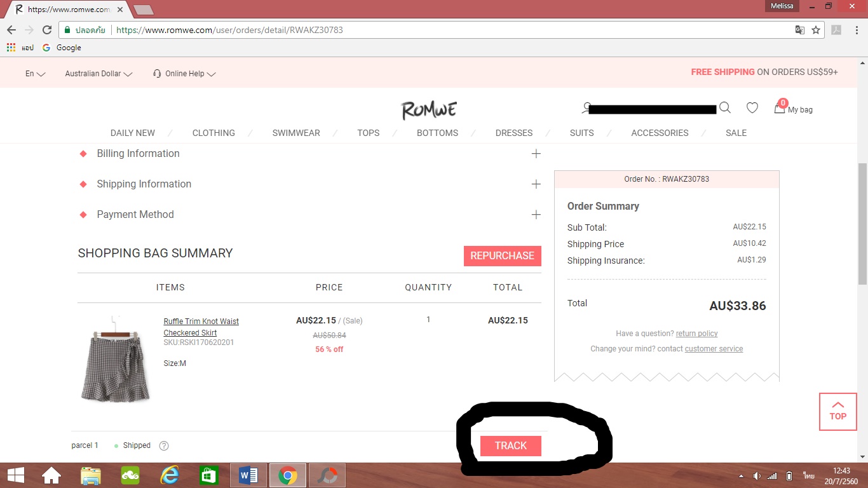Click the total AU$33.86 amount
Image resolution: width=868 pixels, height=488 pixels.
[738, 306]
